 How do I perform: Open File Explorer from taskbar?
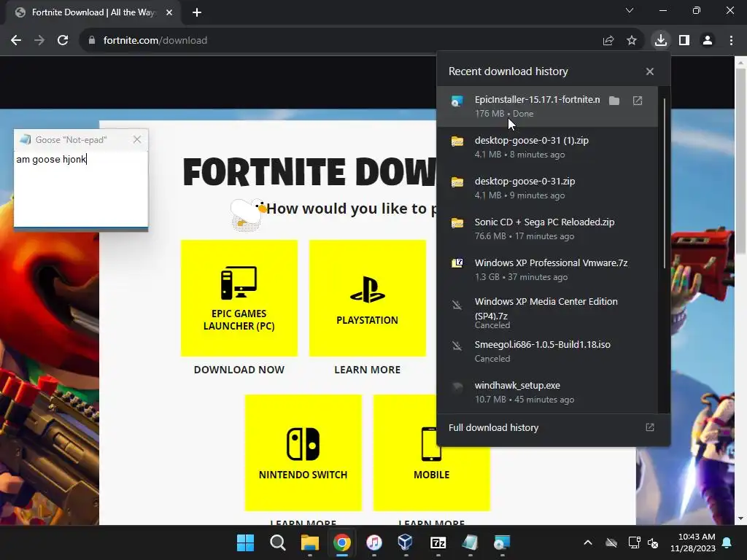(x=309, y=542)
